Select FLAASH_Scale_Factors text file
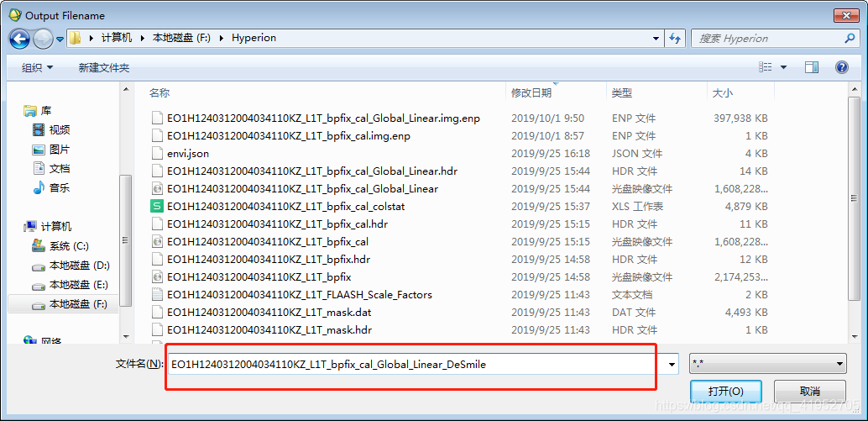Screen dimensions: 868x421 pos(300,295)
